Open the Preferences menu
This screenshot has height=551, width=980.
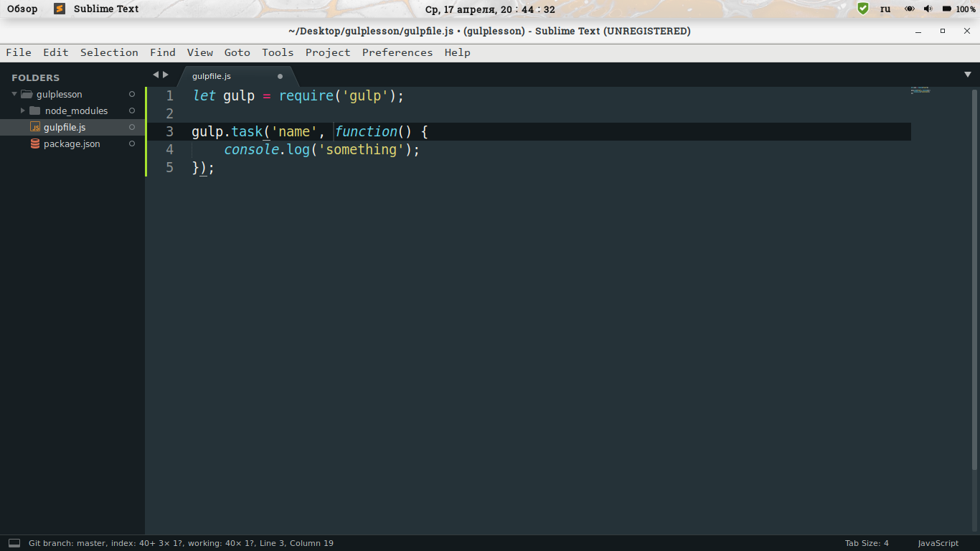397,52
